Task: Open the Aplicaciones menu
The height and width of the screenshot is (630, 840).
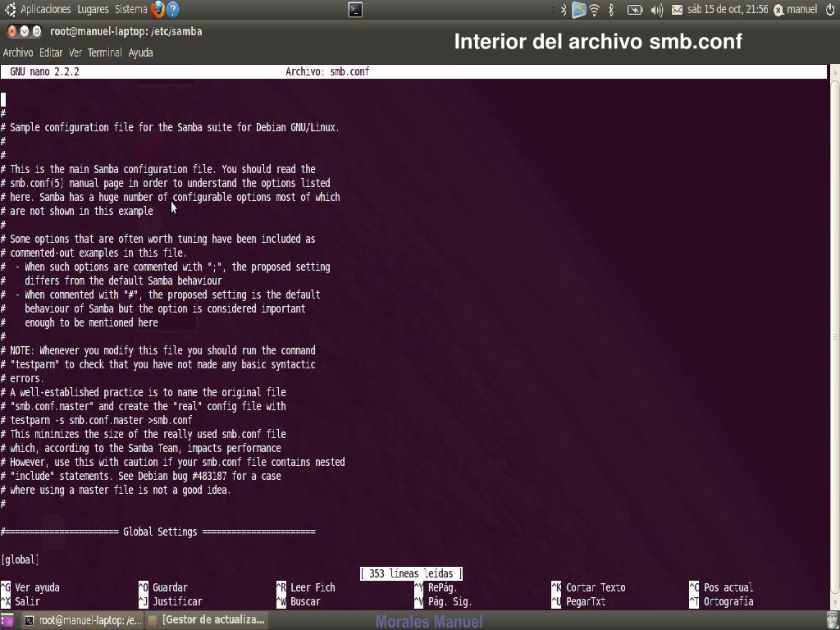Action: point(46,10)
